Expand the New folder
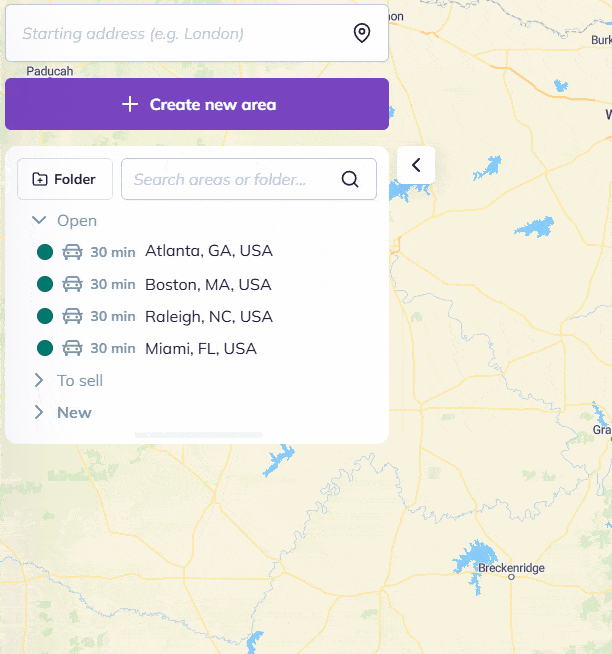The height and width of the screenshot is (654, 612). (x=39, y=412)
